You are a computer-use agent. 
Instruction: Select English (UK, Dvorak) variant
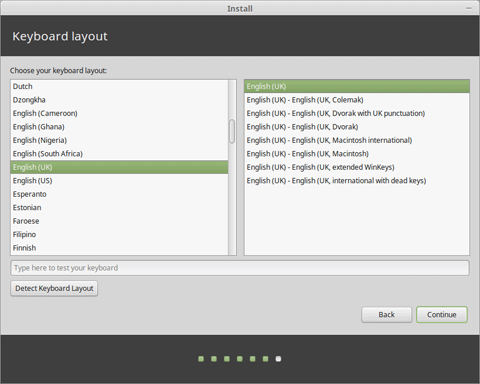(x=357, y=127)
